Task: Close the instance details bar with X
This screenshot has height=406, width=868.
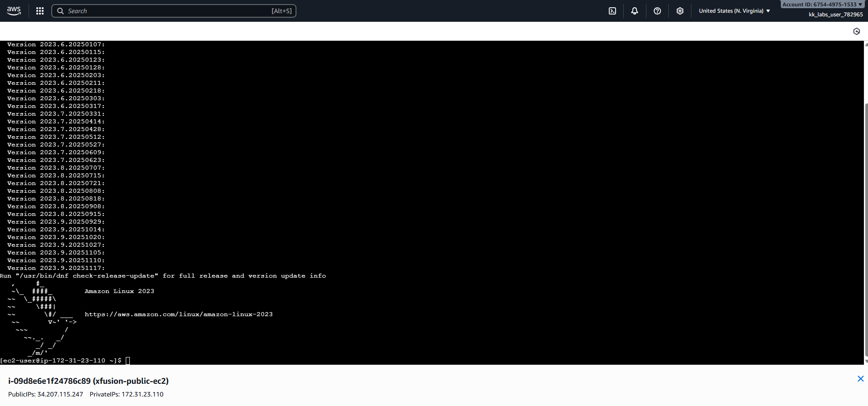Action: click(x=860, y=379)
